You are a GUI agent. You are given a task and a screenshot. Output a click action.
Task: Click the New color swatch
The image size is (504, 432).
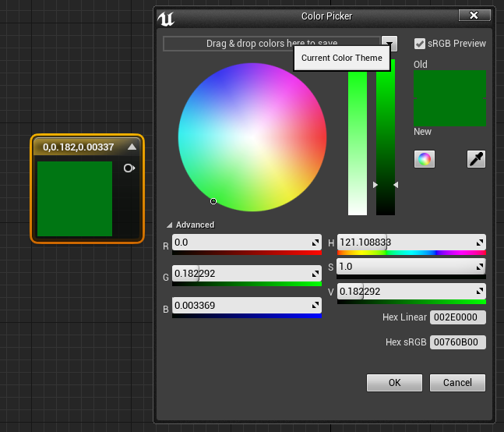coord(449,112)
